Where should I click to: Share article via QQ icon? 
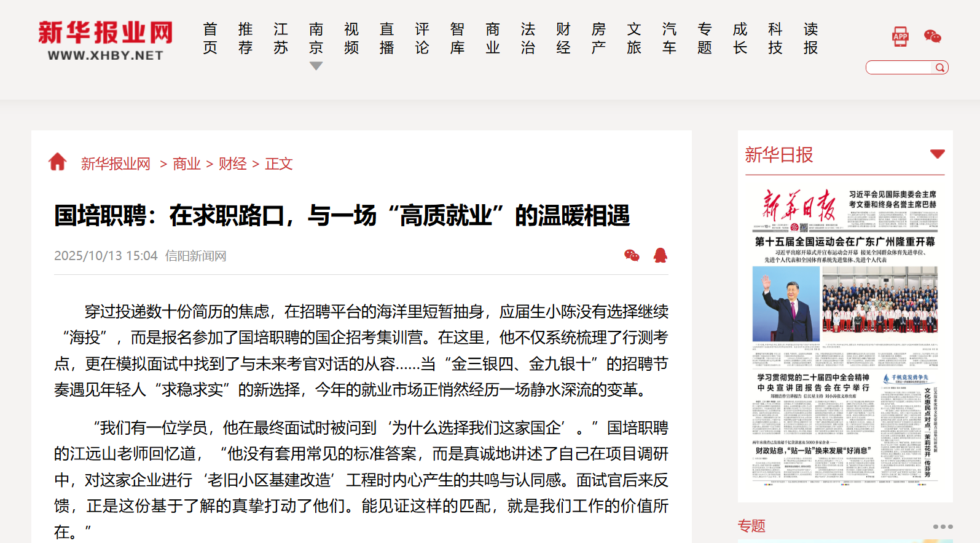pos(661,255)
